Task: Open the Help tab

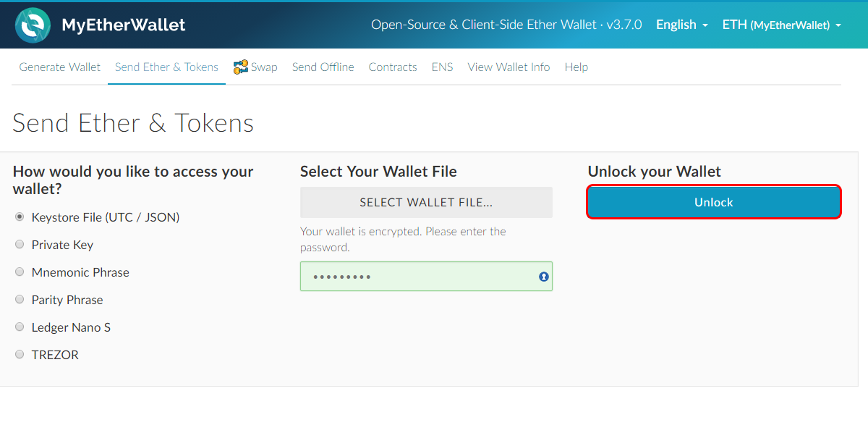Action: 576,67
